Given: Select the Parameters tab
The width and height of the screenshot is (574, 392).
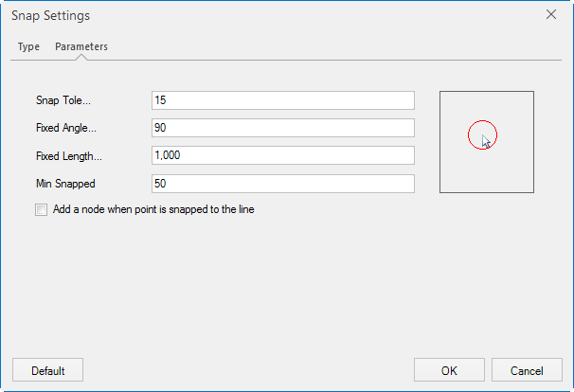Looking at the screenshot, I should [81, 46].
